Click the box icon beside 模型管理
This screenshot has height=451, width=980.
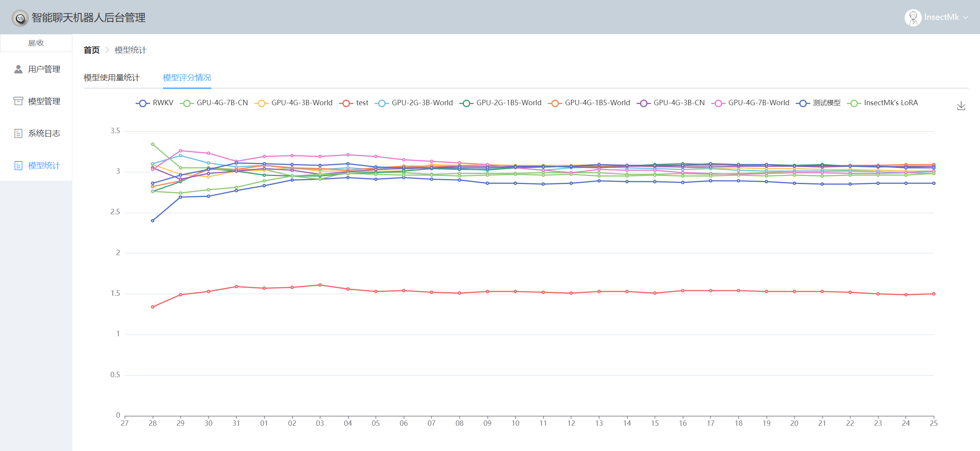(18, 101)
